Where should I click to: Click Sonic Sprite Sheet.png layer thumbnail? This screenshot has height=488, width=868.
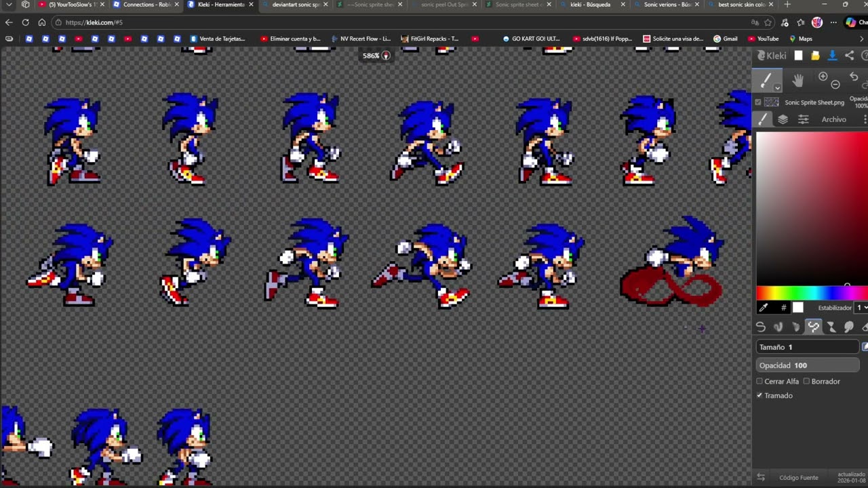pyautogui.click(x=771, y=102)
